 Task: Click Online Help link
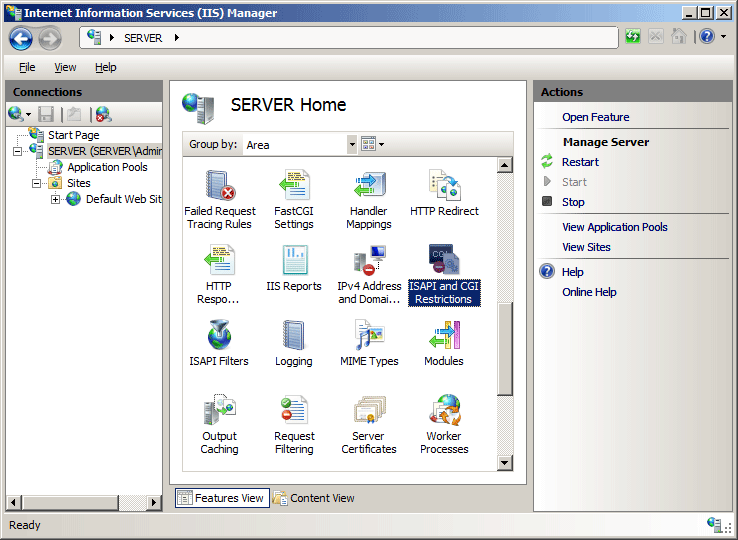[x=589, y=292]
